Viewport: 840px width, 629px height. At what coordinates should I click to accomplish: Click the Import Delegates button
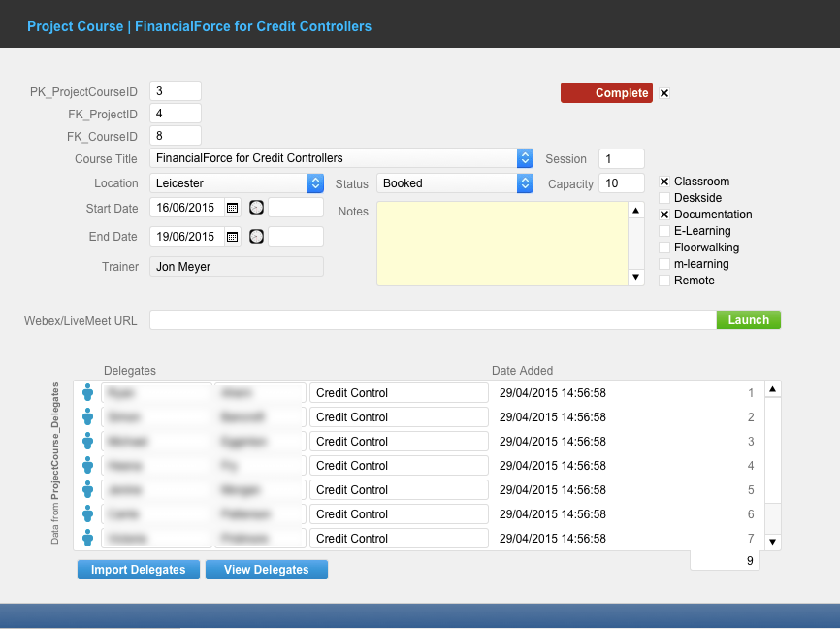pyautogui.click(x=138, y=570)
